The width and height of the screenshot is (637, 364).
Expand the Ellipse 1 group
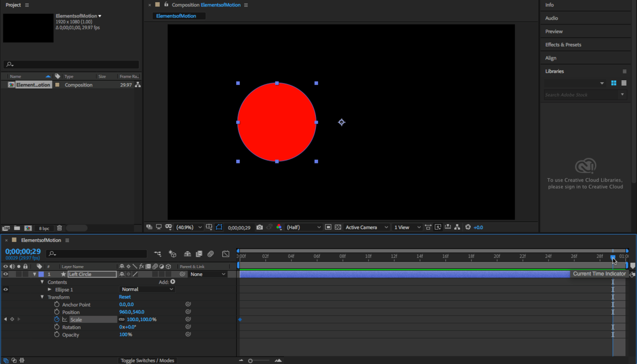(50, 290)
